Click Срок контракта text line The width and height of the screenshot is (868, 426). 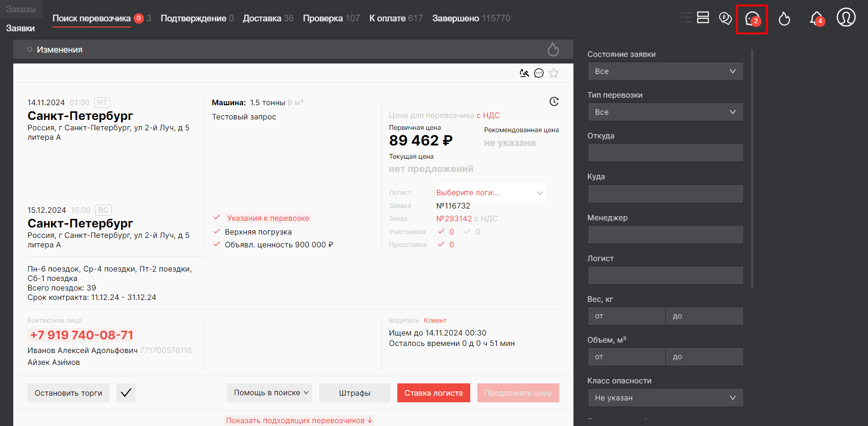pyautogui.click(x=92, y=297)
